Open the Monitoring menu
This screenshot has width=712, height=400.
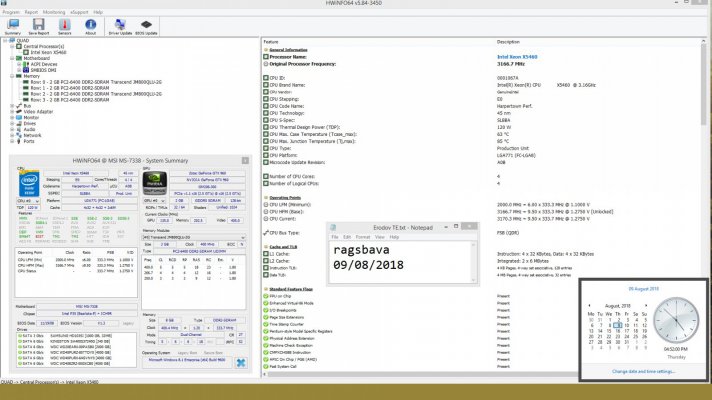[x=54, y=12]
